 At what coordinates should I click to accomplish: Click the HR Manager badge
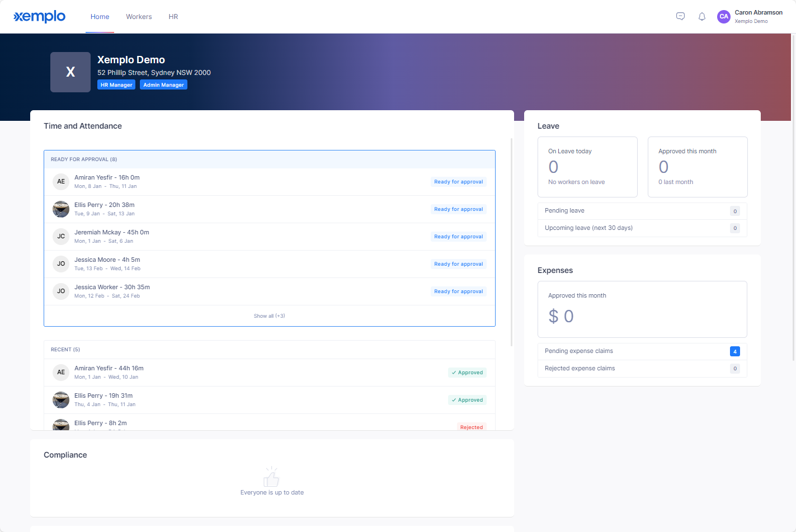(x=116, y=85)
